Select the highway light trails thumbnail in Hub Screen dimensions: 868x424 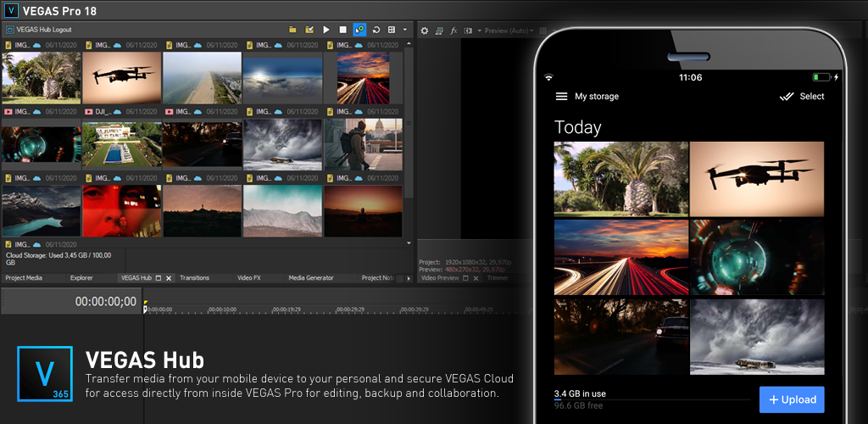[x=363, y=78]
